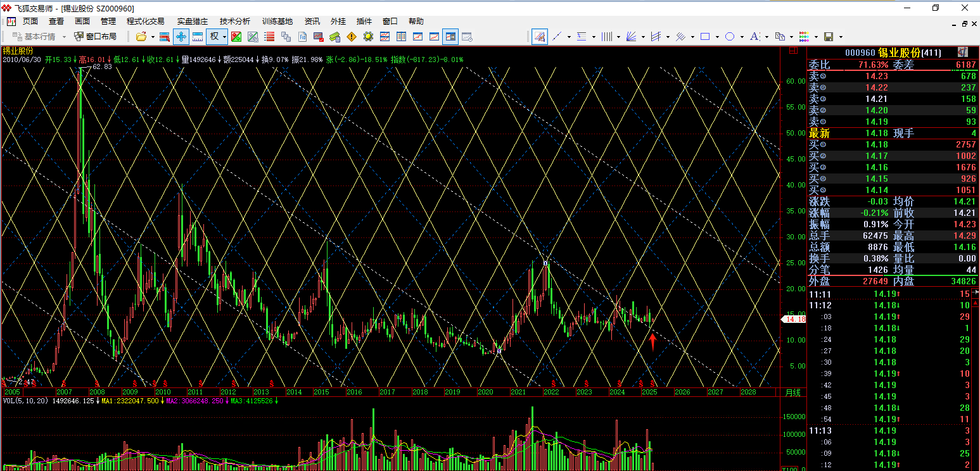
Task: Open the 帮助 menu
Action: coord(416,21)
